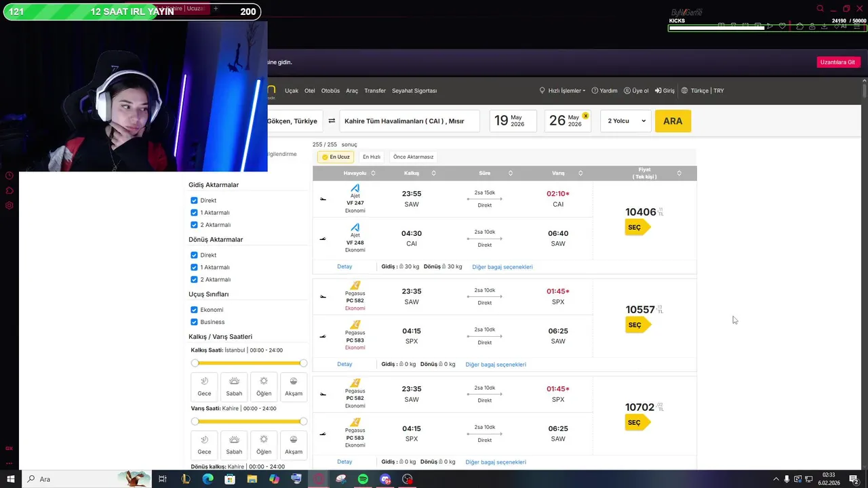Select Sabah for Kahire arrival time
This screenshot has height=488, width=868.
click(x=234, y=445)
